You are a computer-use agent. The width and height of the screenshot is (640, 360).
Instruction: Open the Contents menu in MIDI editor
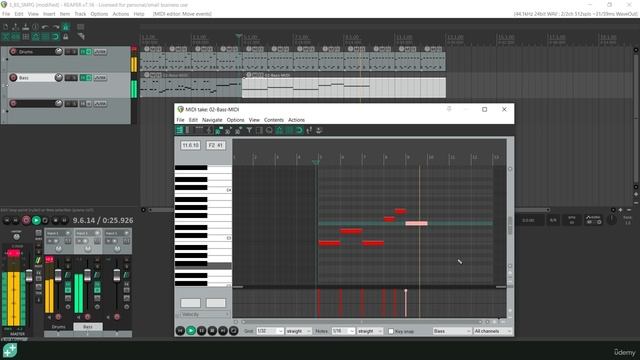273,120
